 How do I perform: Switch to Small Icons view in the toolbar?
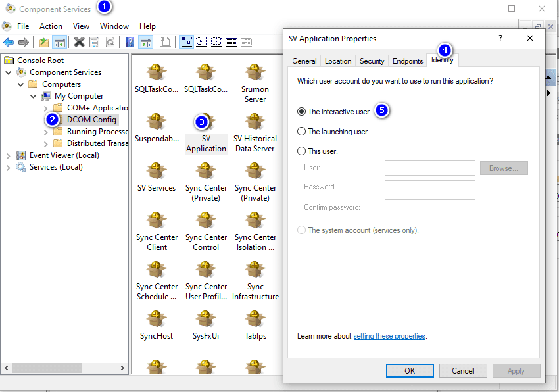(201, 43)
